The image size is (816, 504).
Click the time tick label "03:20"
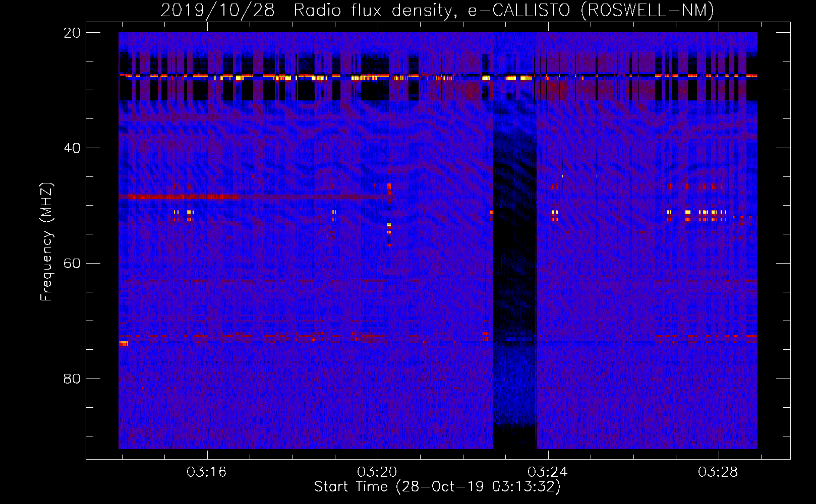click(377, 472)
